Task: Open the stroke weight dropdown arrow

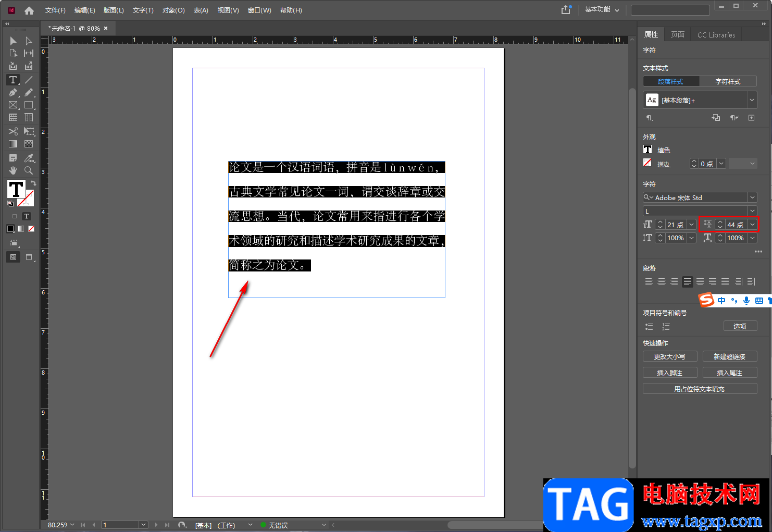Action: coord(721,164)
